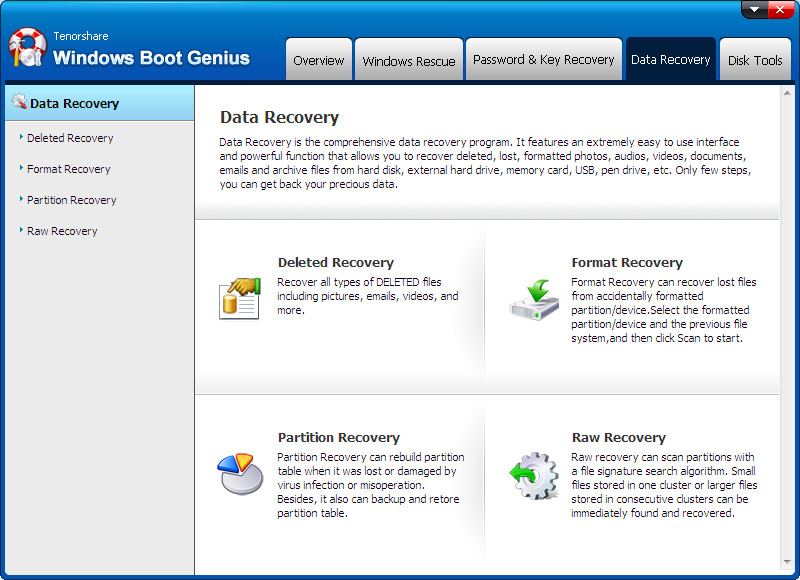The image size is (800, 580).
Task: Select the Data Recovery tab
Action: click(x=670, y=59)
